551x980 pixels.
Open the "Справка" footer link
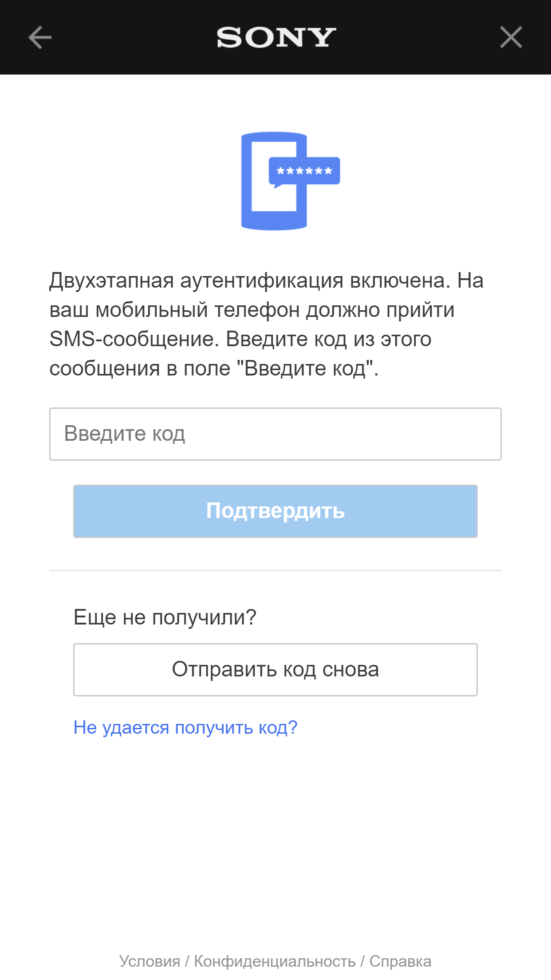pos(400,961)
